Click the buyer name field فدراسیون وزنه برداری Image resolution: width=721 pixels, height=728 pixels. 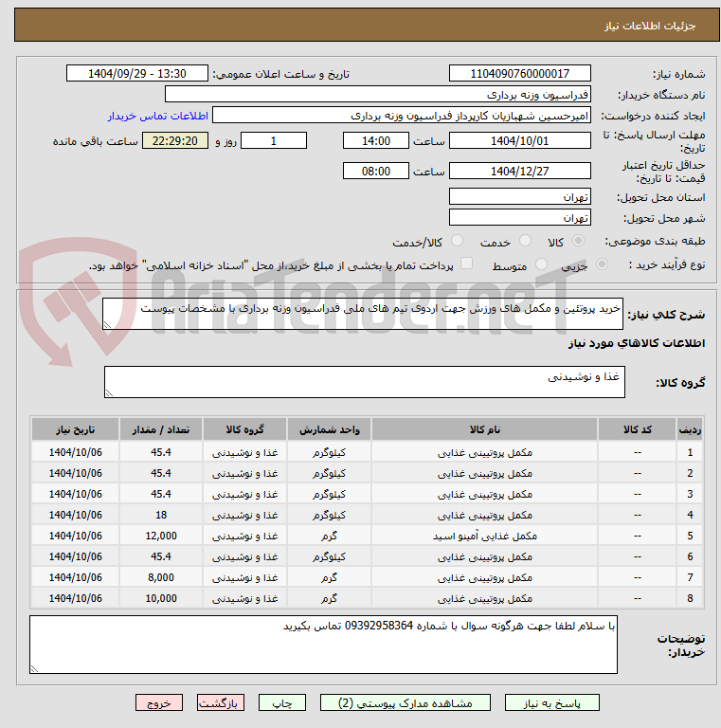(x=378, y=94)
